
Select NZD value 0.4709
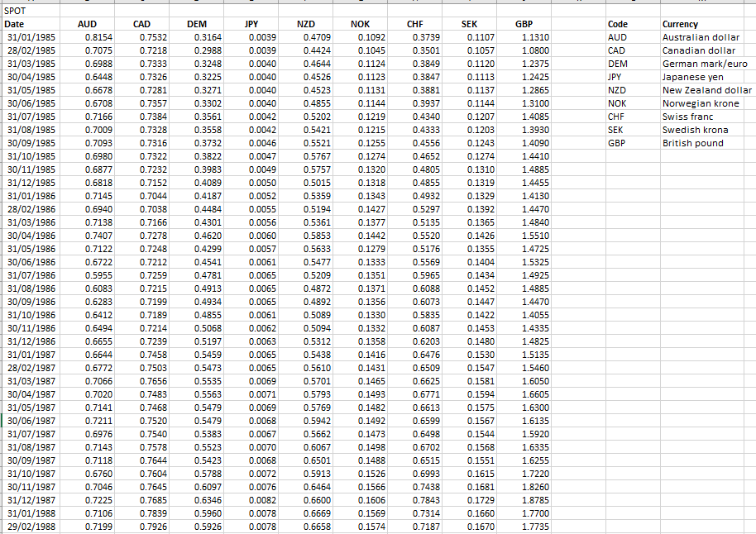[x=306, y=37]
